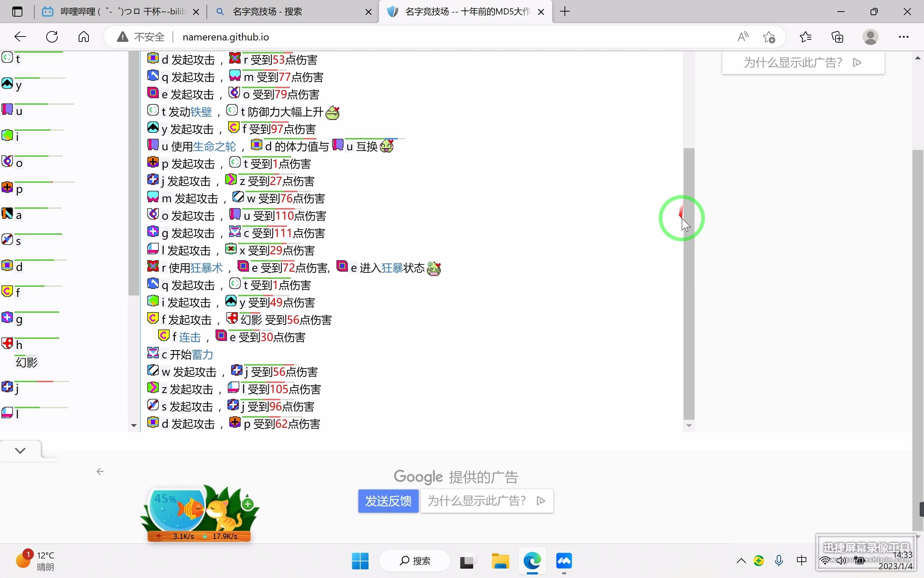The image size is (924, 578).
Task: Click the player list scrollbar thumb
Action: pyautogui.click(x=134, y=173)
